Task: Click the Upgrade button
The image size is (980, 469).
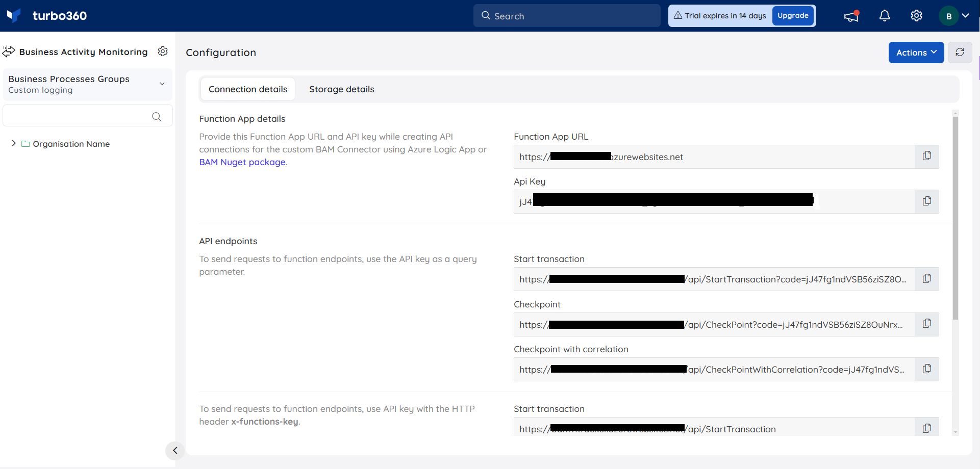Action: click(793, 16)
